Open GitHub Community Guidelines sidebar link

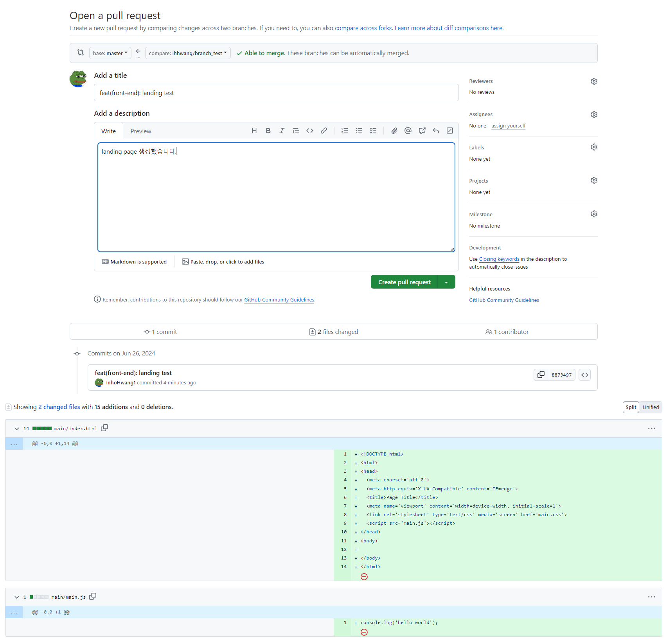pos(504,300)
